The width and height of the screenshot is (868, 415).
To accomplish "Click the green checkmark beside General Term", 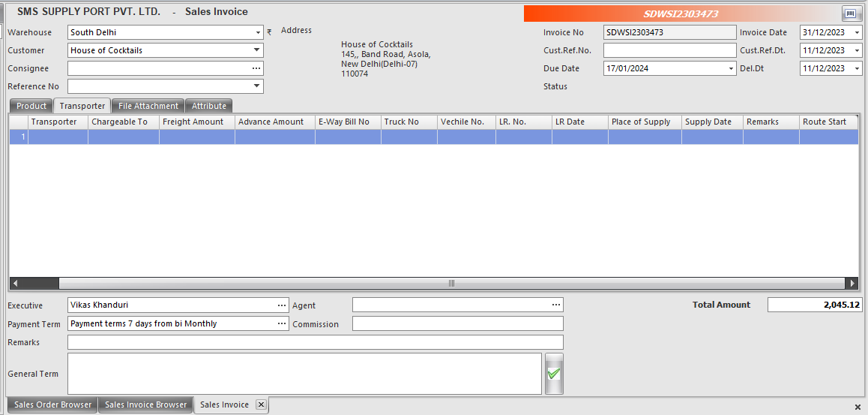I will tap(554, 373).
